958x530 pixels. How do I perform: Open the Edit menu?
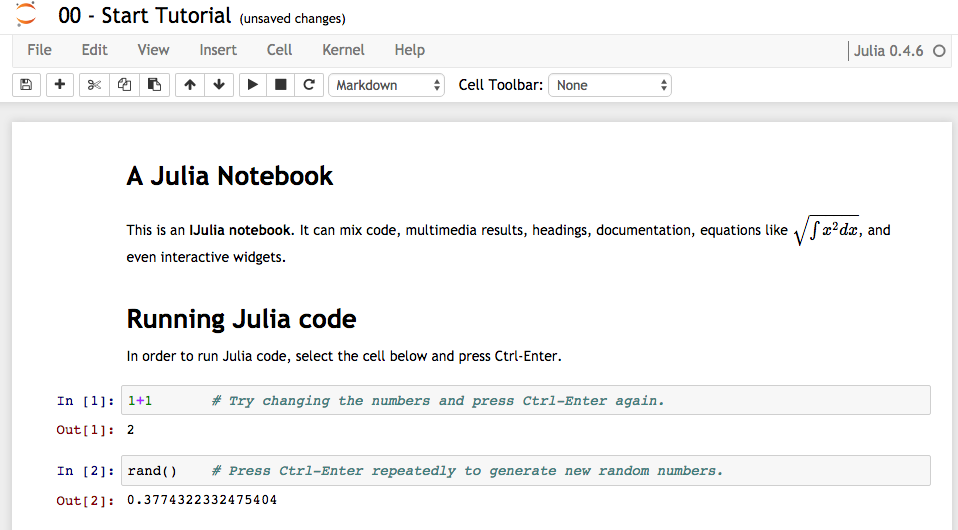(95, 50)
